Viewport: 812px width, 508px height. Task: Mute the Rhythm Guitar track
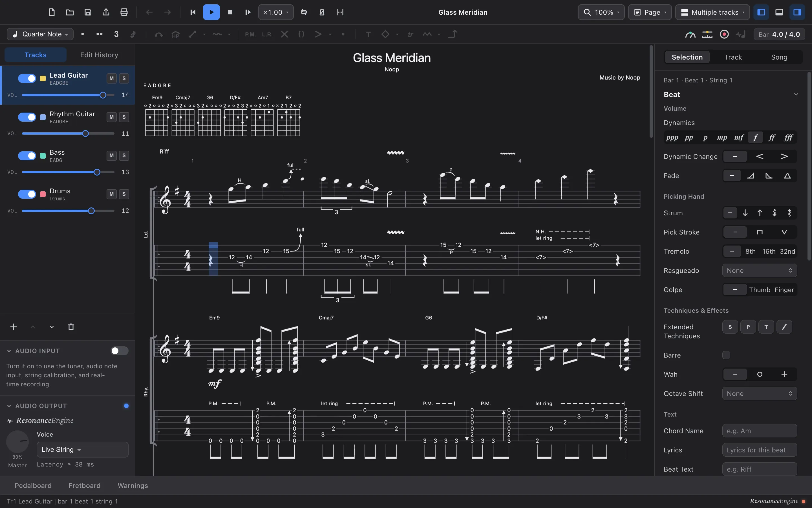[x=111, y=117]
